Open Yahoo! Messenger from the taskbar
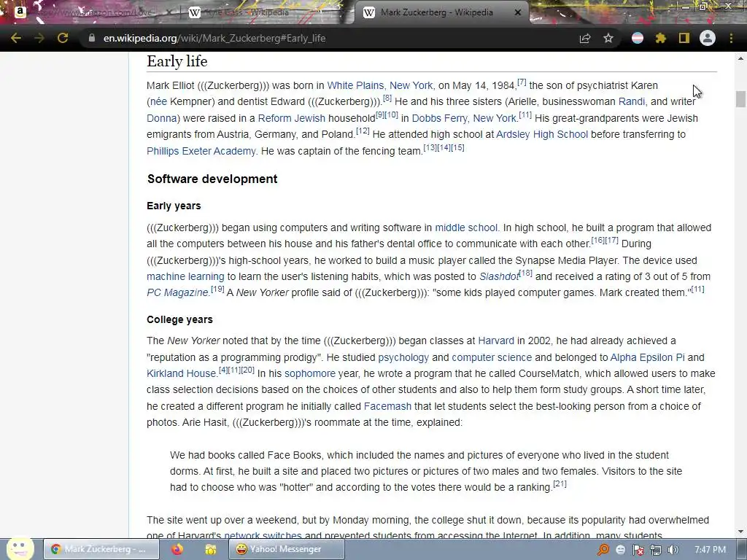 [286, 550]
